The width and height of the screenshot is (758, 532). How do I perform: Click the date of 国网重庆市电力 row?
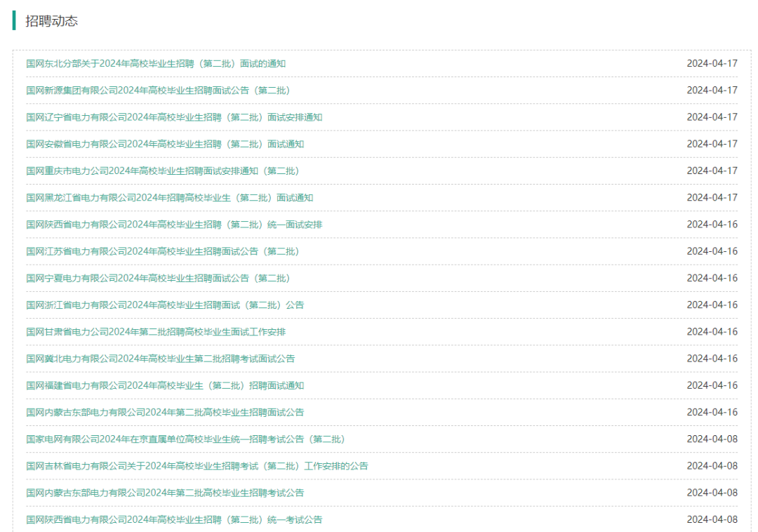click(x=712, y=171)
